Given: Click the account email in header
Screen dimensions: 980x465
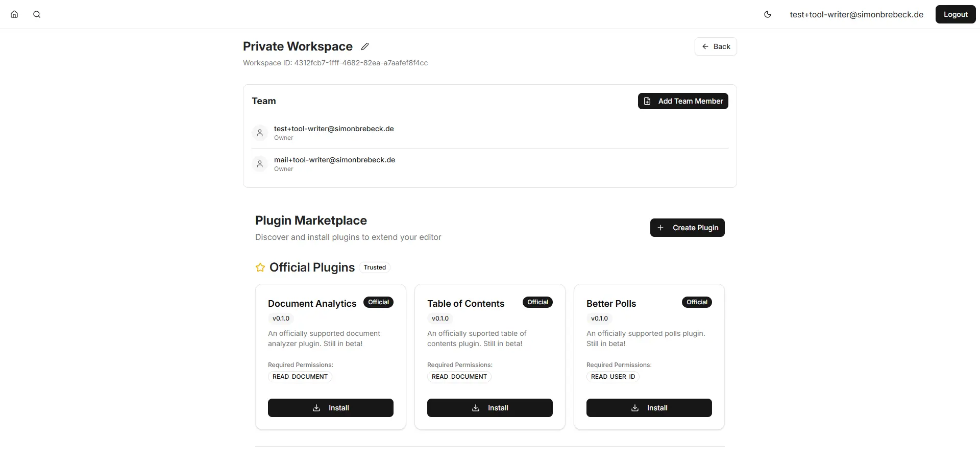Looking at the screenshot, I should [x=856, y=14].
